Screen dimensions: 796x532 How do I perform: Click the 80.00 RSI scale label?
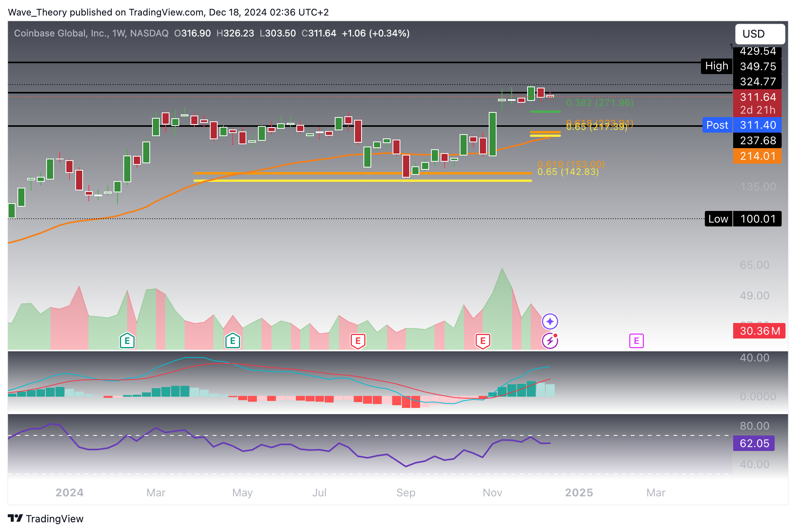pos(754,426)
